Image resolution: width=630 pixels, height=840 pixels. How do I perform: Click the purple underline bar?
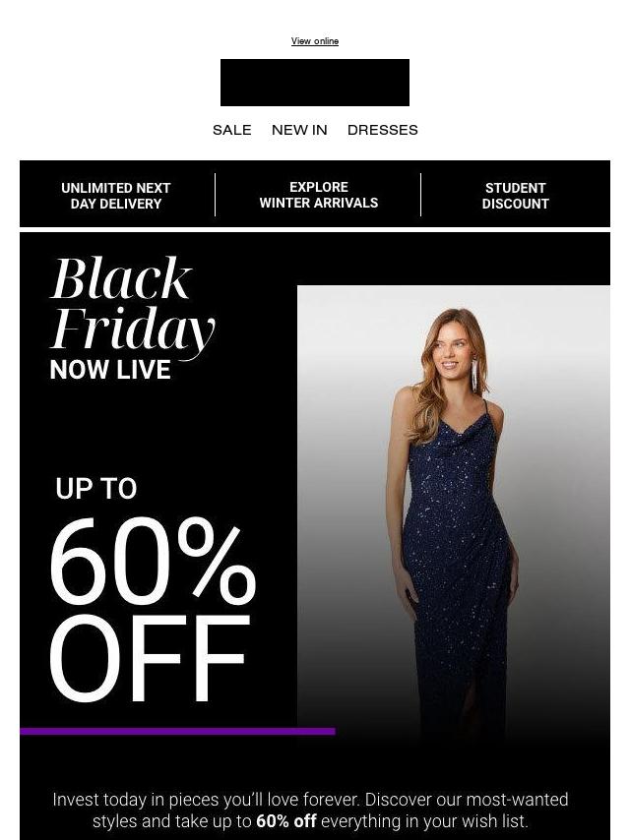(177, 731)
